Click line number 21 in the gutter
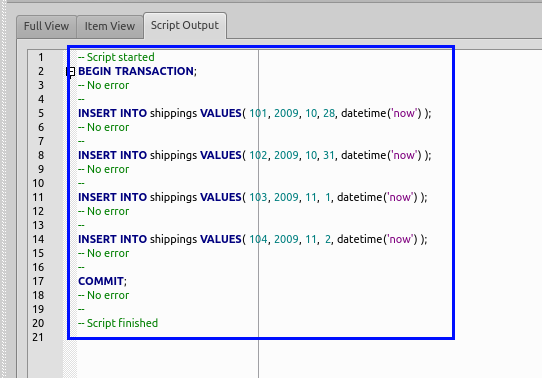 38,337
